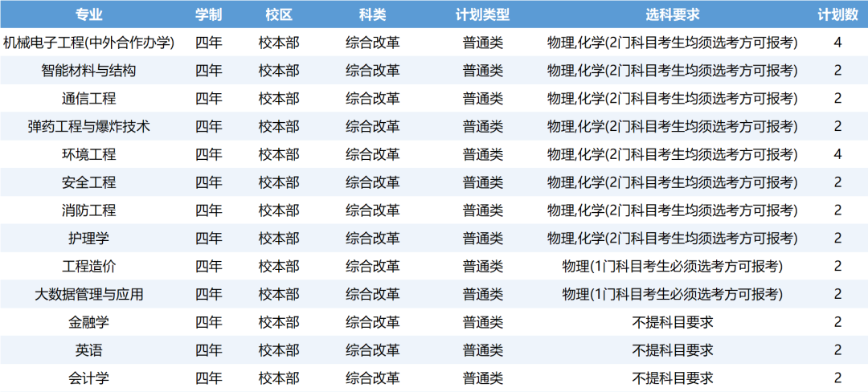Click the 科类 column header

(x=373, y=14)
